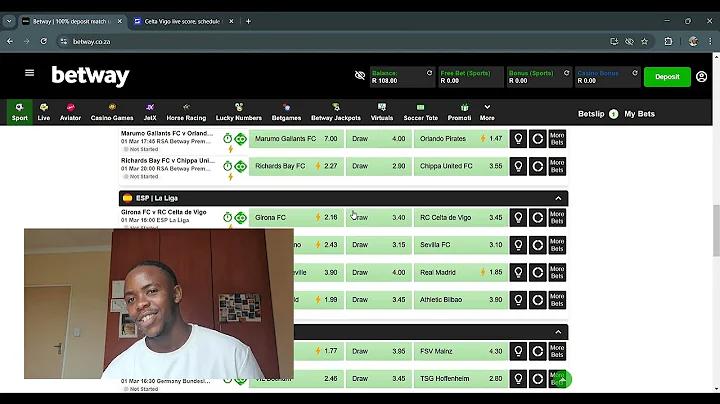Open My Bets
This screenshot has width=720, height=404.
click(x=639, y=114)
